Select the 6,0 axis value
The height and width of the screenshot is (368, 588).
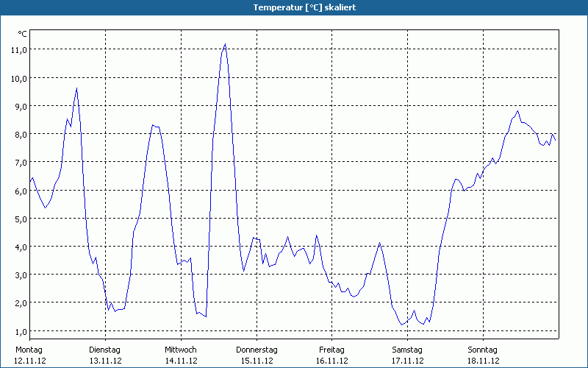(21, 191)
